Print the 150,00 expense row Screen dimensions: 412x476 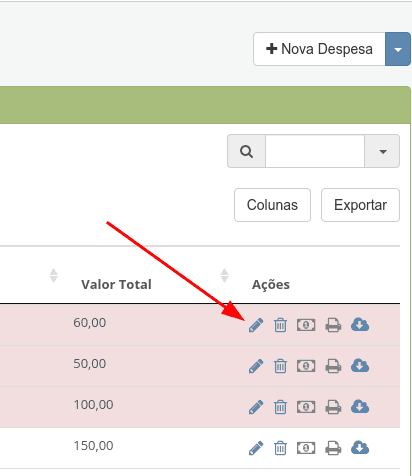[333, 448]
